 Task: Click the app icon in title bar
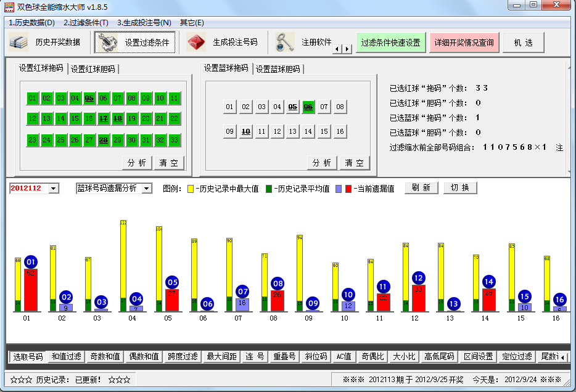click(9, 7)
